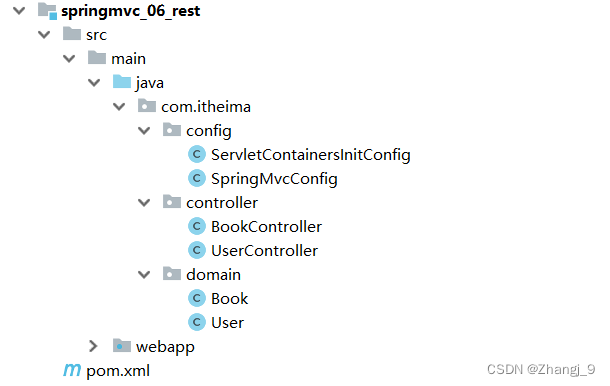Collapse the springmvc_06_rest project node

(x=19, y=11)
